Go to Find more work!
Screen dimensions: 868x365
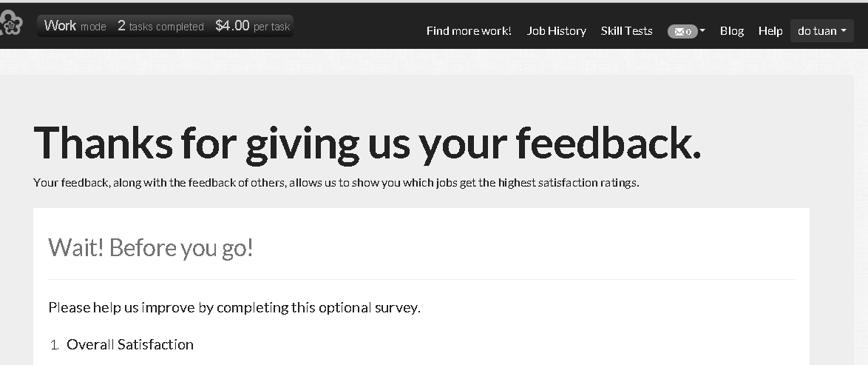coord(469,31)
